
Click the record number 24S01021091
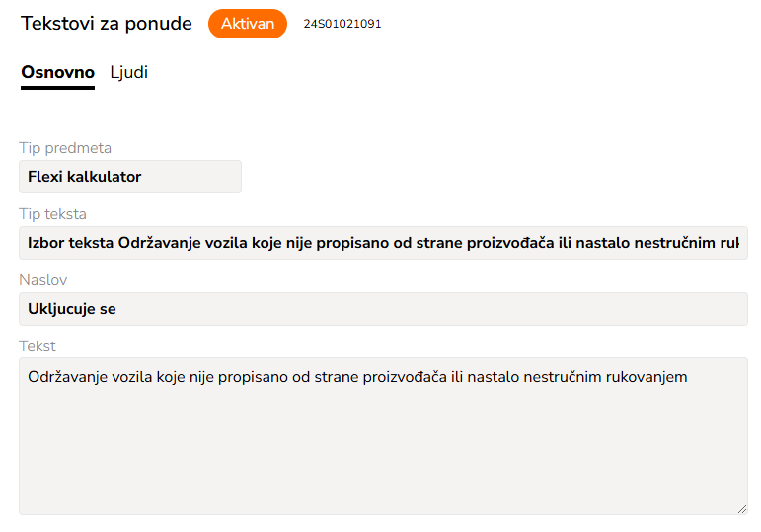(342, 24)
